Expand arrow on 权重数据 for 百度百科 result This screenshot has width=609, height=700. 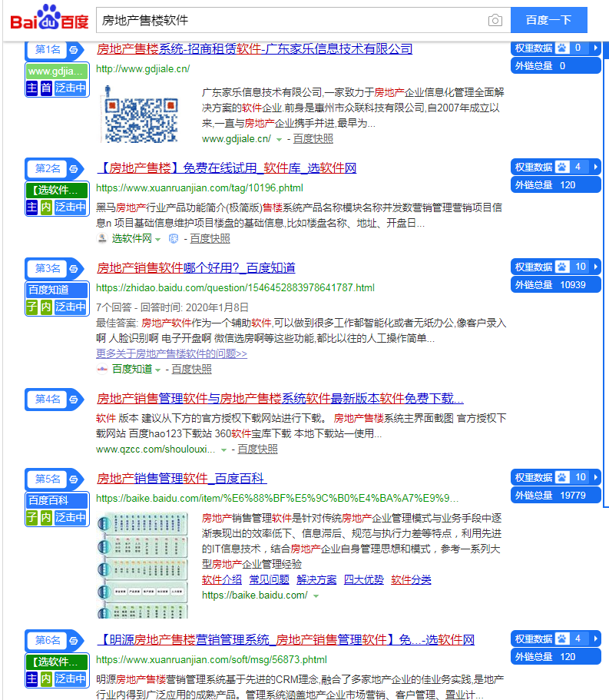(x=595, y=478)
